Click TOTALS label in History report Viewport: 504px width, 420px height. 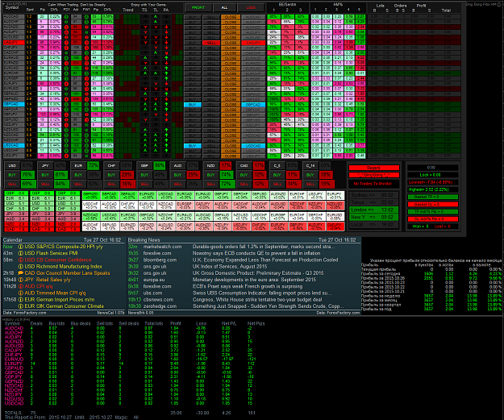tap(14, 413)
